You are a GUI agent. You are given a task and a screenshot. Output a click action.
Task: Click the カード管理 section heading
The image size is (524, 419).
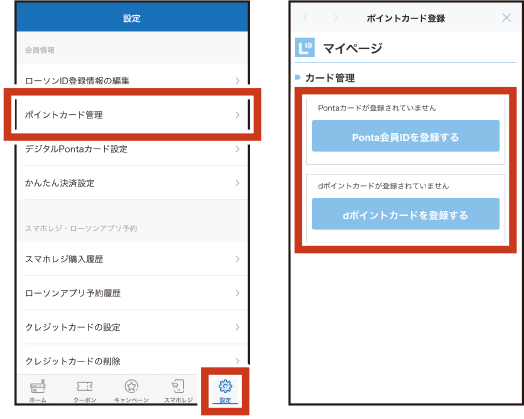330,78
